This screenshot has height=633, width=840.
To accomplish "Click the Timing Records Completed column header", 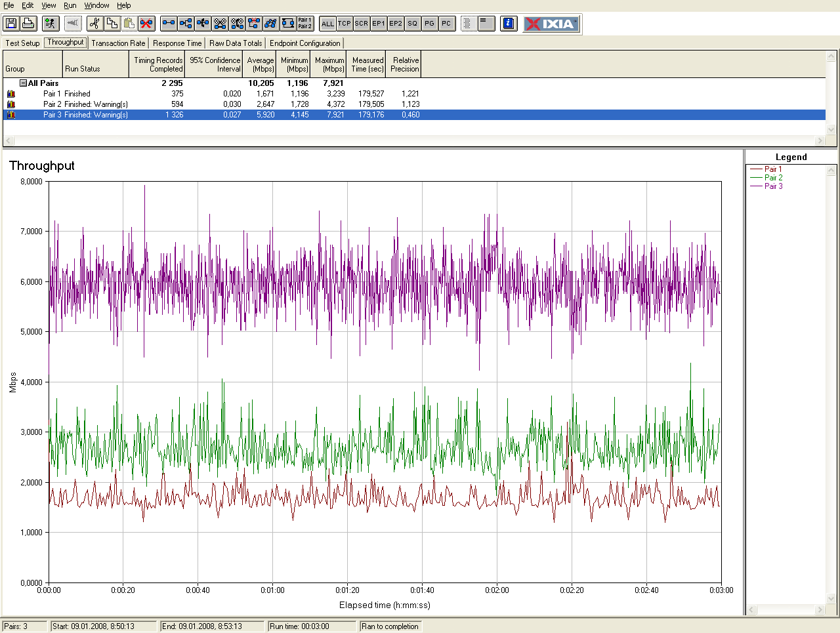I will coord(158,64).
